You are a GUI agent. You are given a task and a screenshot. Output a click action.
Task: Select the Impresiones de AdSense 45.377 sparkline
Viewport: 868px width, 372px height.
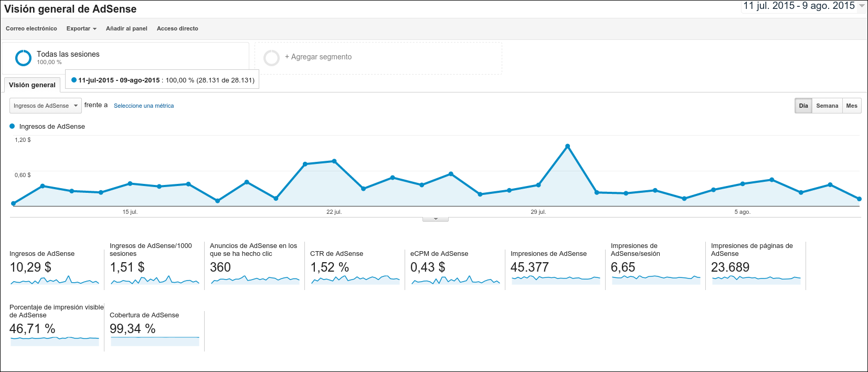556,281
